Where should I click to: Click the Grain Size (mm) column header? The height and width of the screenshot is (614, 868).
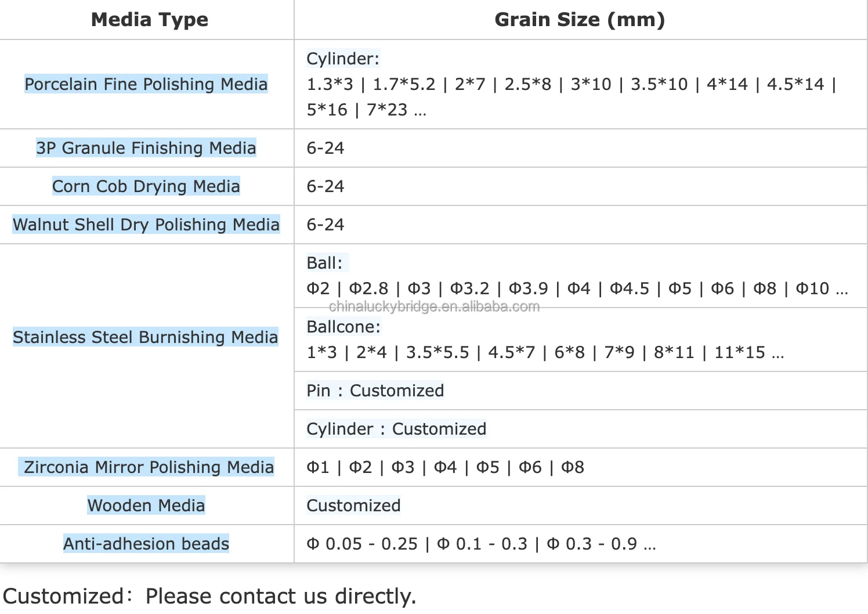[579, 20]
